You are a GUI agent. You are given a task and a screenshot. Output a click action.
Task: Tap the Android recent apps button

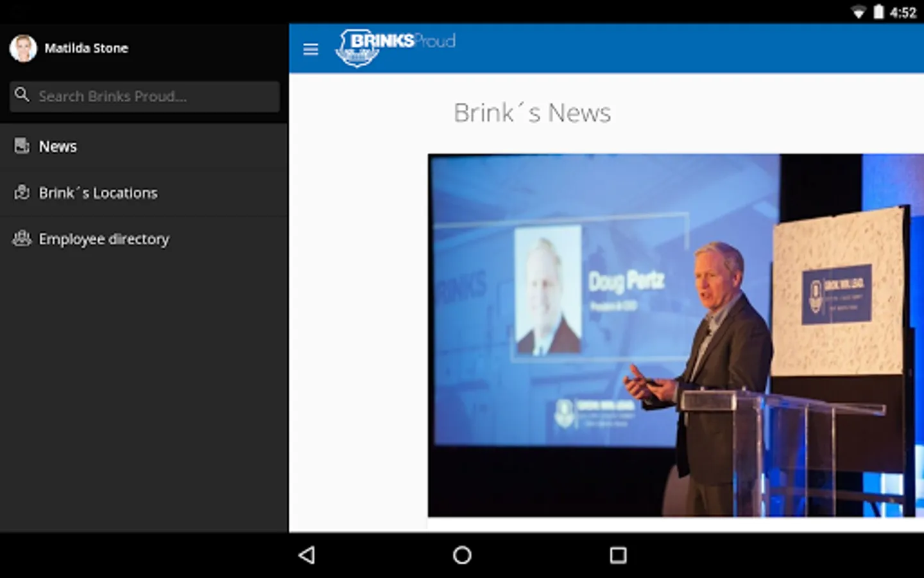[x=618, y=555]
